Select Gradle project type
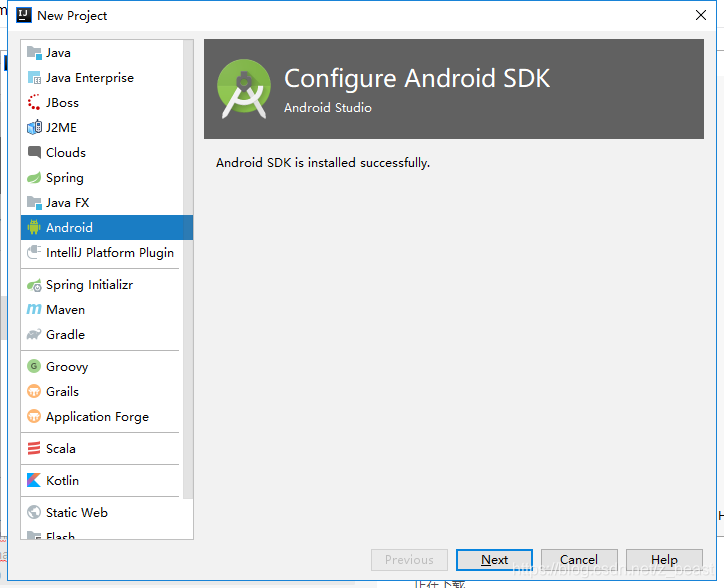 102,335
